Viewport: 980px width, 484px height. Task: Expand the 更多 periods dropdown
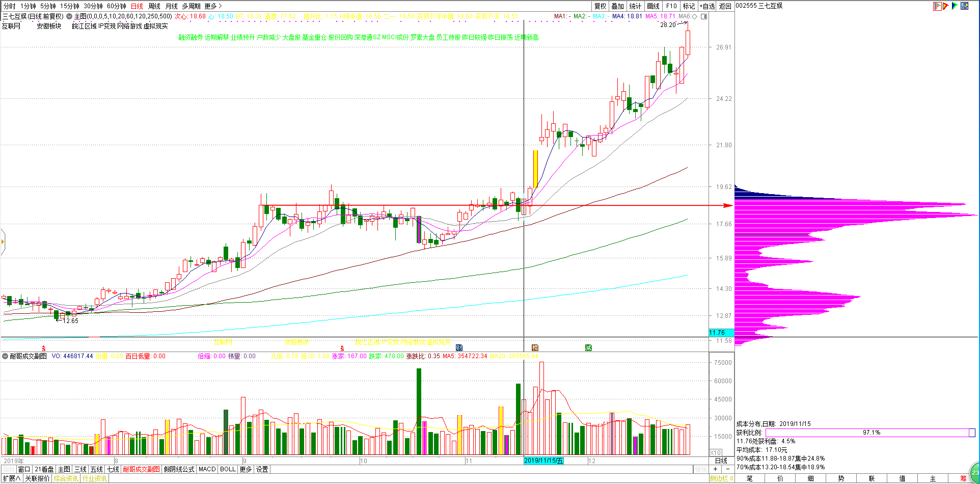point(213,6)
